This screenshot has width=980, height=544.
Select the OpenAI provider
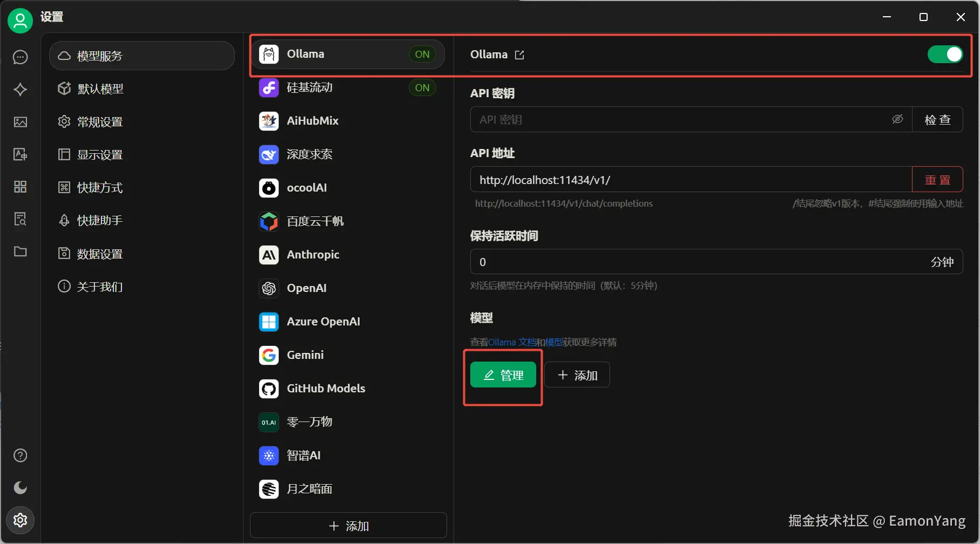click(x=348, y=288)
